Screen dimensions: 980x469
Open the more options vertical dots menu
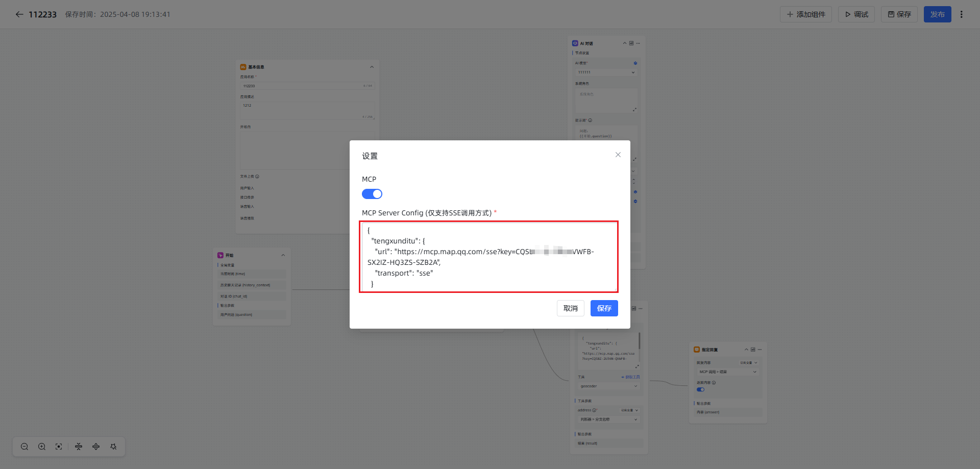(961, 14)
